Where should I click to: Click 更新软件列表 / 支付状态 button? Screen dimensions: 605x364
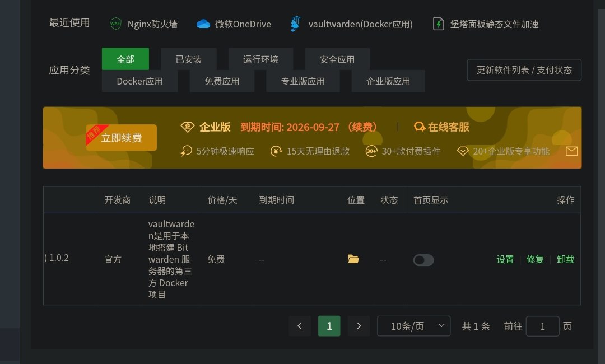pyautogui.click(x=524, y=70)
